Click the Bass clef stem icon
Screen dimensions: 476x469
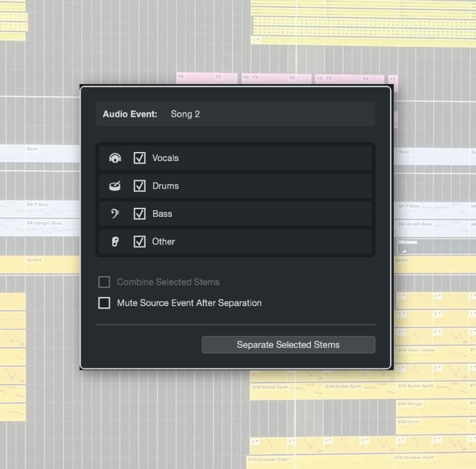tap(115, 214)
